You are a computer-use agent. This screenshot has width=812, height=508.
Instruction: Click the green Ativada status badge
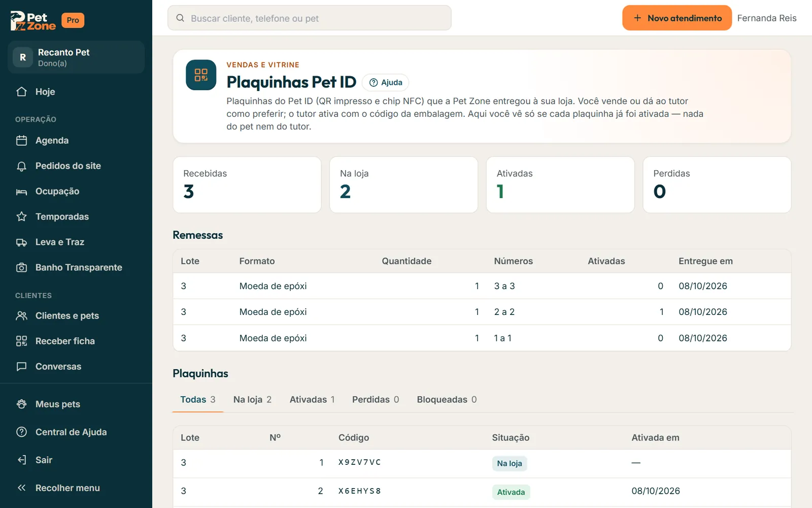click(511, 492)
